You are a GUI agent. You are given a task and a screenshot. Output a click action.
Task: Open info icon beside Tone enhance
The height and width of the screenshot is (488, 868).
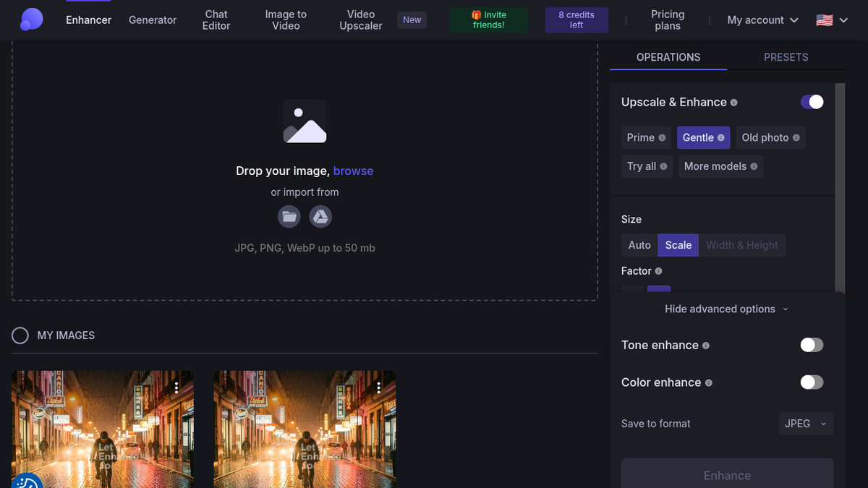pyautogui.click(x=706, y=346)
